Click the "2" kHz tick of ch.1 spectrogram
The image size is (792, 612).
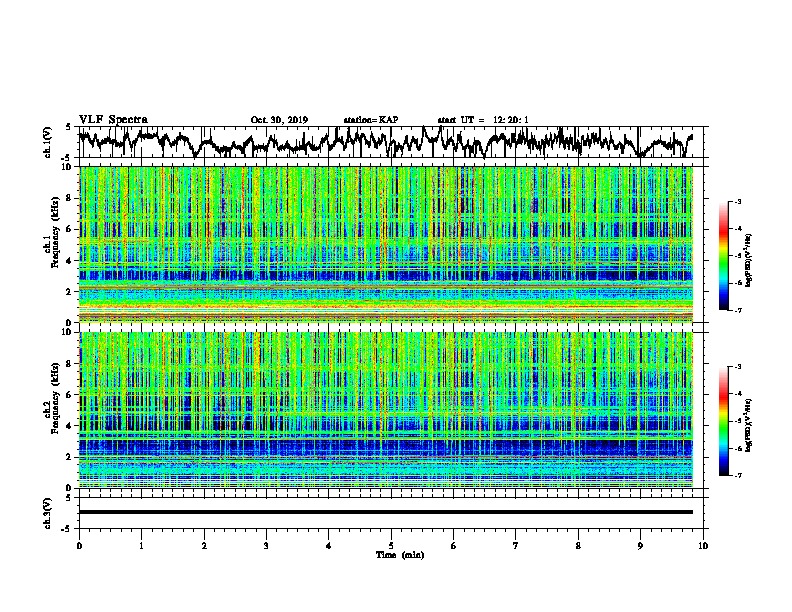[70, 292]
